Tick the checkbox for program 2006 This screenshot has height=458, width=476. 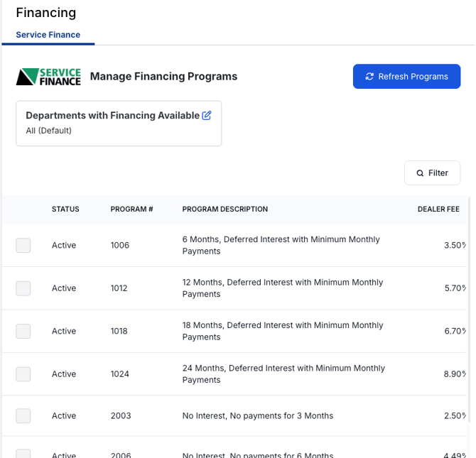coord(23,454)
